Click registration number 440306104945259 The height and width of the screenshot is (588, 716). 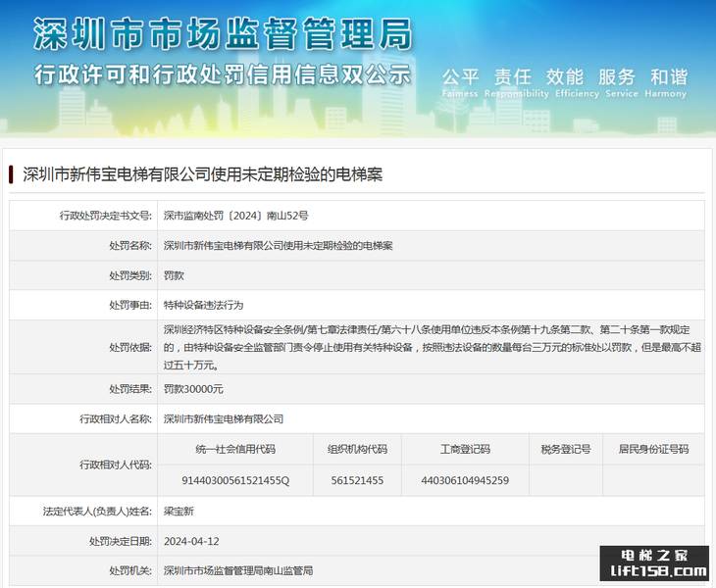pyautogui.click(x=465, y=480)
